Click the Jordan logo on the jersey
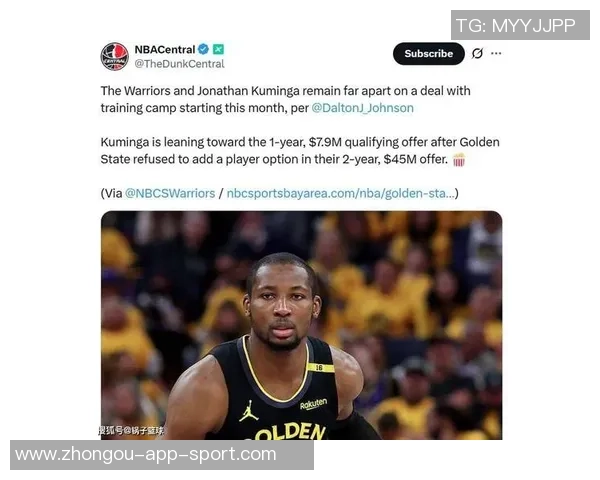This screenshot has width=600, height=480. 248,411
